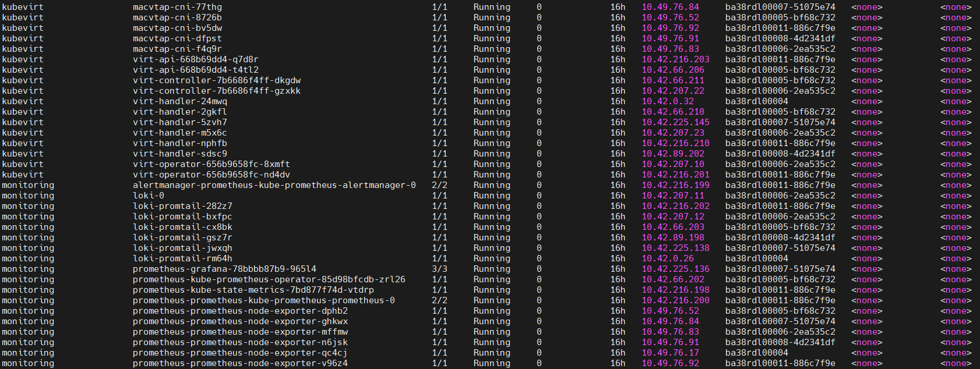The height and width of the screenshot is (369, 980).
Task: Select IP address 10.42.225.145
Action: coord(676,122)
